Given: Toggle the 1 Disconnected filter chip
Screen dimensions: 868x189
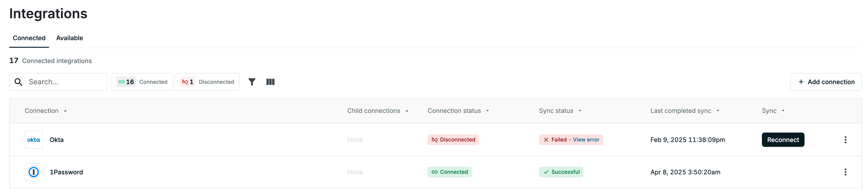Looking at the screenshot, I should (x=207, y=82).
